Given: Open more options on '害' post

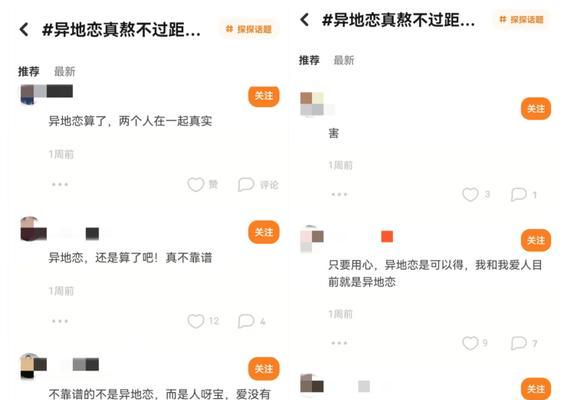Looking at the screenshot, I should (339, 194).
